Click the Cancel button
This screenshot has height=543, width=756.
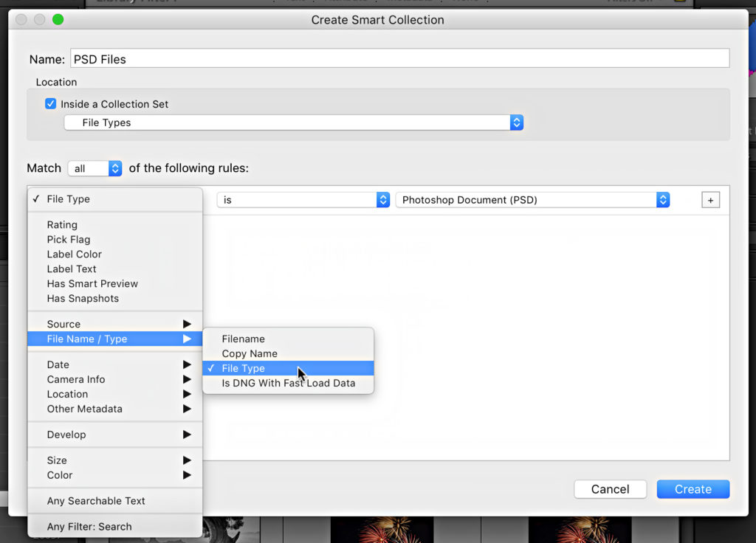(610, 489)
